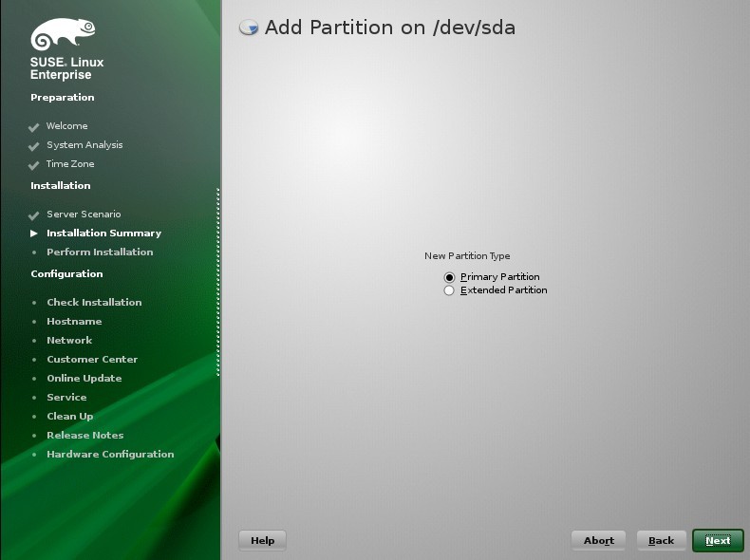
Task: Select the Perform Installation step
Action: (x=100, y=252)
